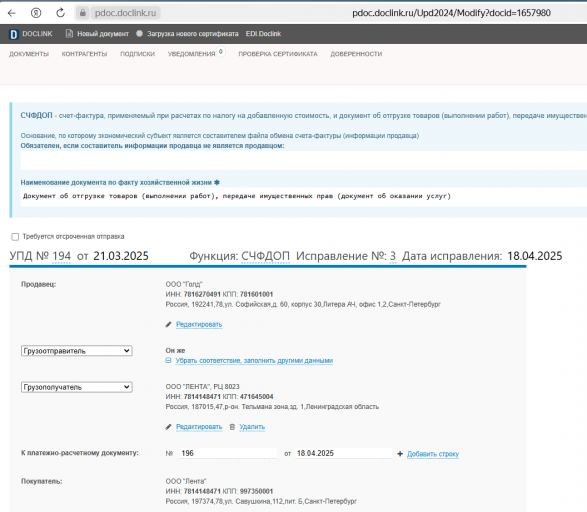The image size is (587, 512).
Task: Click the padlock site security icon
Action: (x=82, y=13)
